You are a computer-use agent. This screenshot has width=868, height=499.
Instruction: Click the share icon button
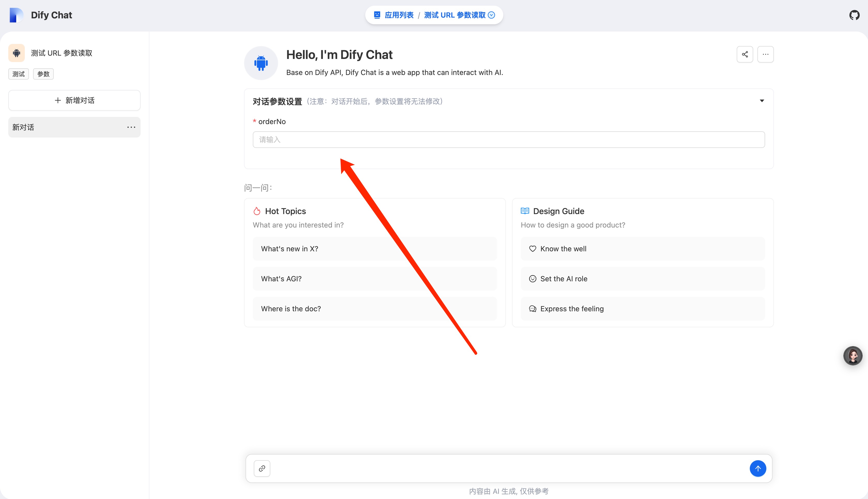point(745,54)
